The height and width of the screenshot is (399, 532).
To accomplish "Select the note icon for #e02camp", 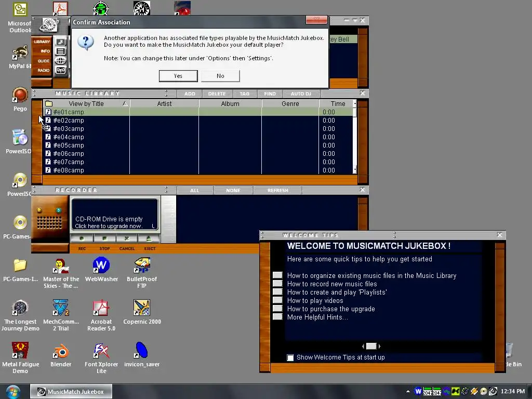I will (x=48, y=120).
